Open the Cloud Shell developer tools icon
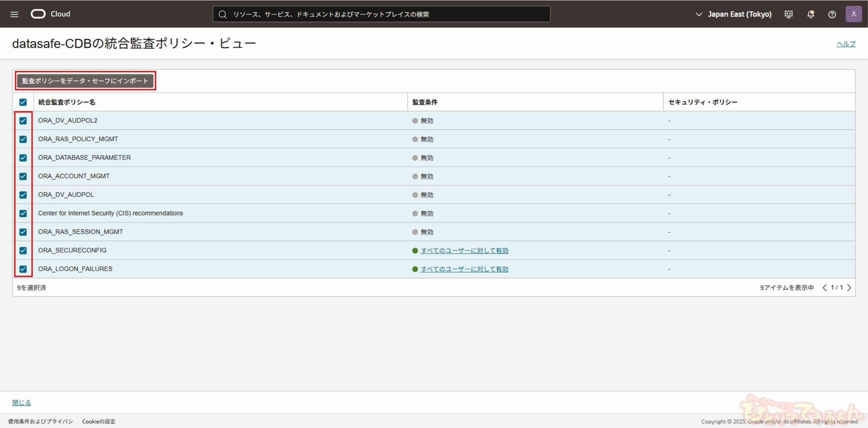Screen dimensions: 868x428 tap(789, 14)
